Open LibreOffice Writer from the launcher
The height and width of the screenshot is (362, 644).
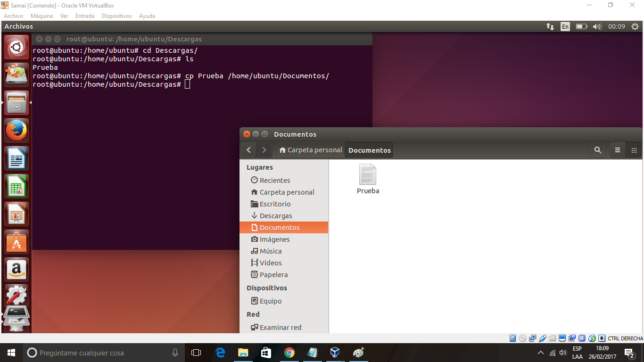coord(16,158)
